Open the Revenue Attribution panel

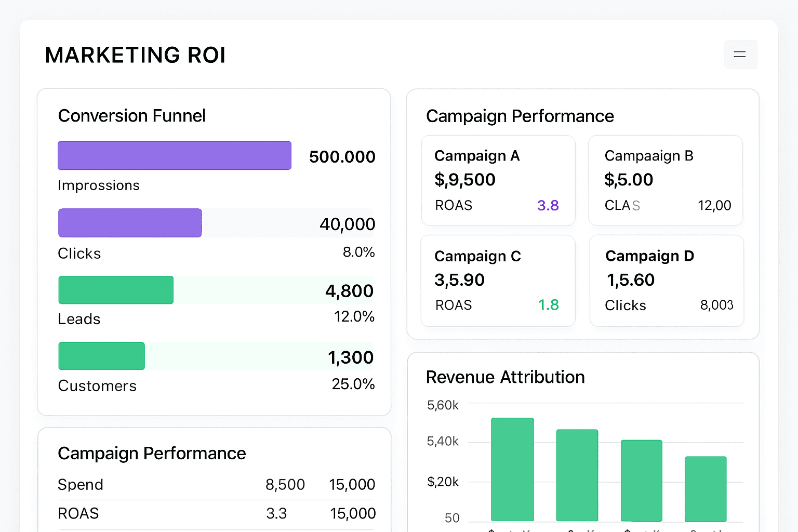pos(506,377)
